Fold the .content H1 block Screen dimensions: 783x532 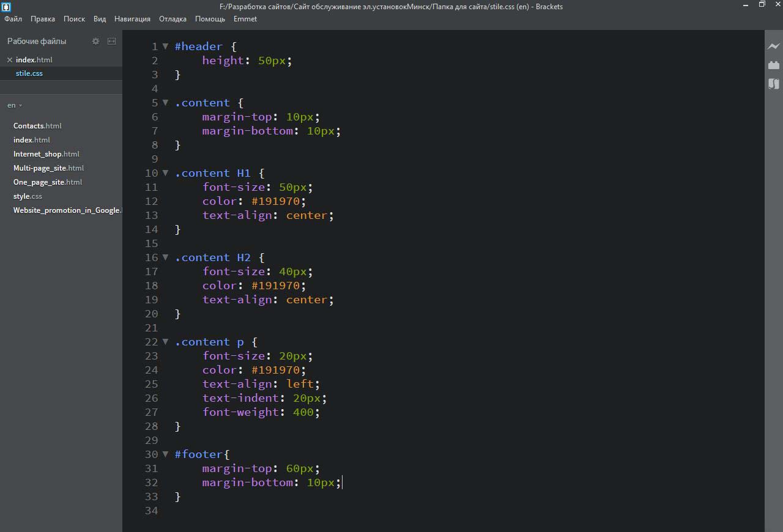(x=165, y=173)
